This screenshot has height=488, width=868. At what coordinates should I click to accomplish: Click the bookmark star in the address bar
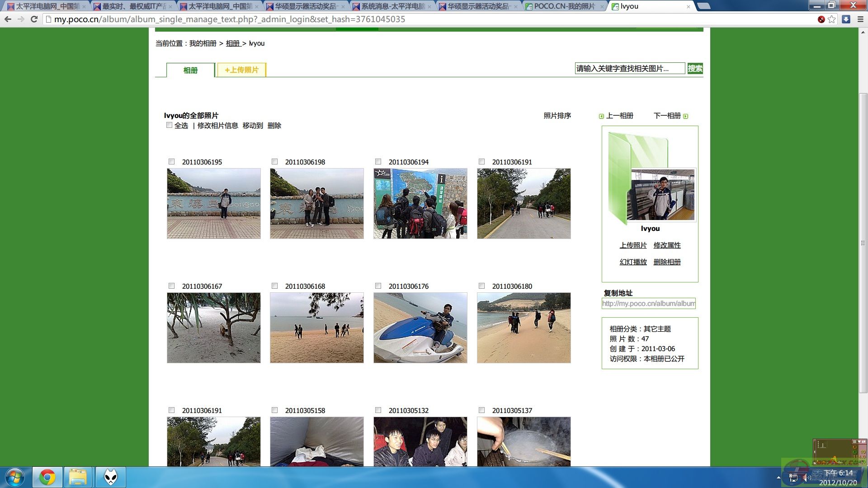[832, 19]
